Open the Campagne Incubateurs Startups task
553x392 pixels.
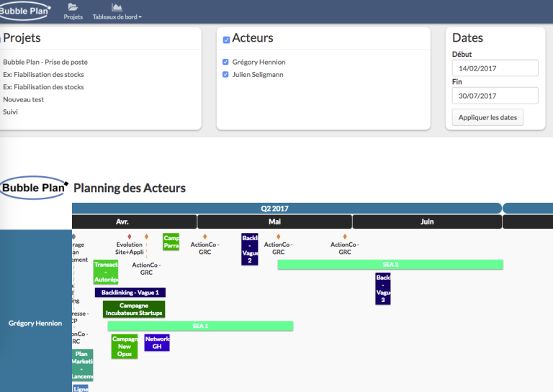[x=134, y=309]
